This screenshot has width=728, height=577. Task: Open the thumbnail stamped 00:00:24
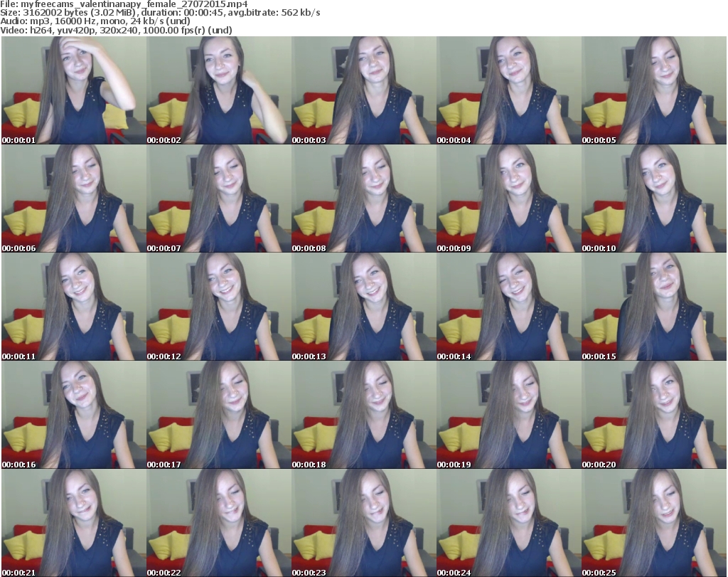point(509,523)
